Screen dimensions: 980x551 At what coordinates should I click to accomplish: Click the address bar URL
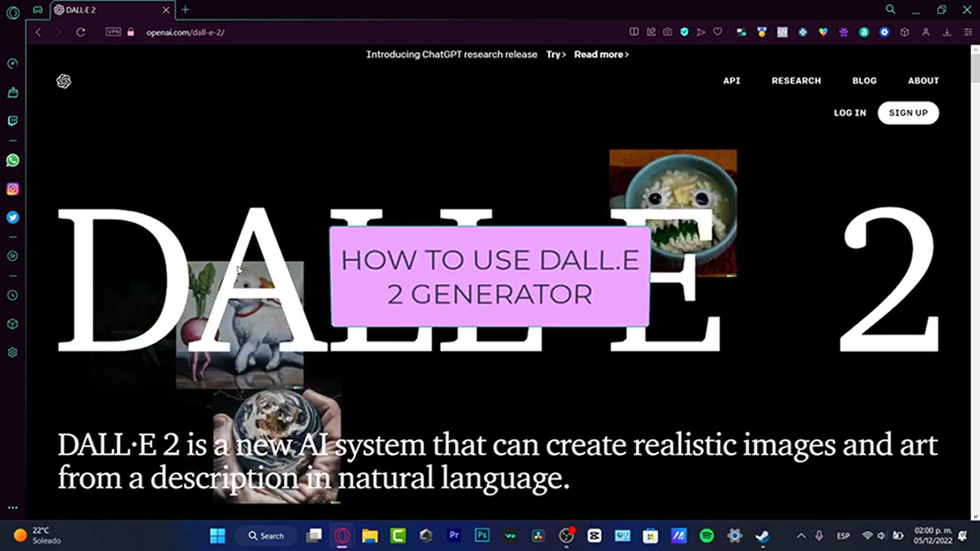coord(185,32)
